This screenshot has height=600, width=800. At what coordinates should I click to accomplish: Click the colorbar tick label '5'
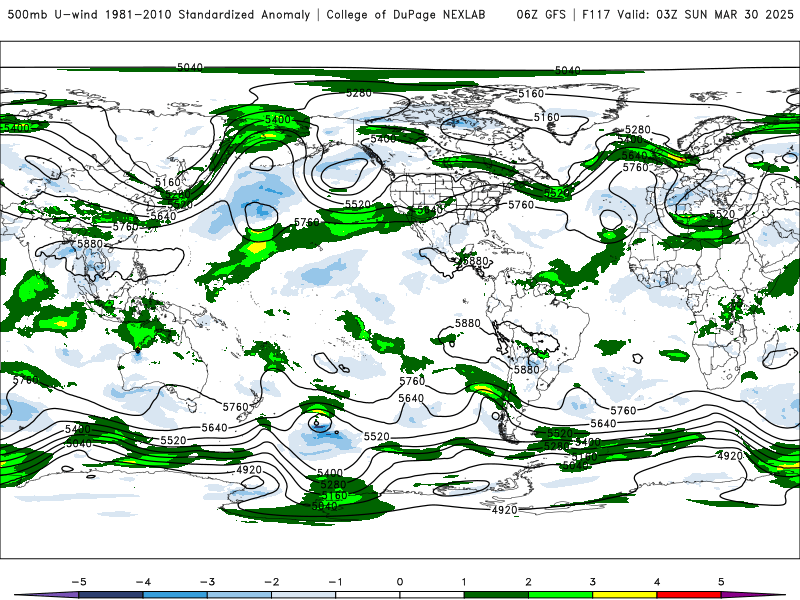click(721, 582)
